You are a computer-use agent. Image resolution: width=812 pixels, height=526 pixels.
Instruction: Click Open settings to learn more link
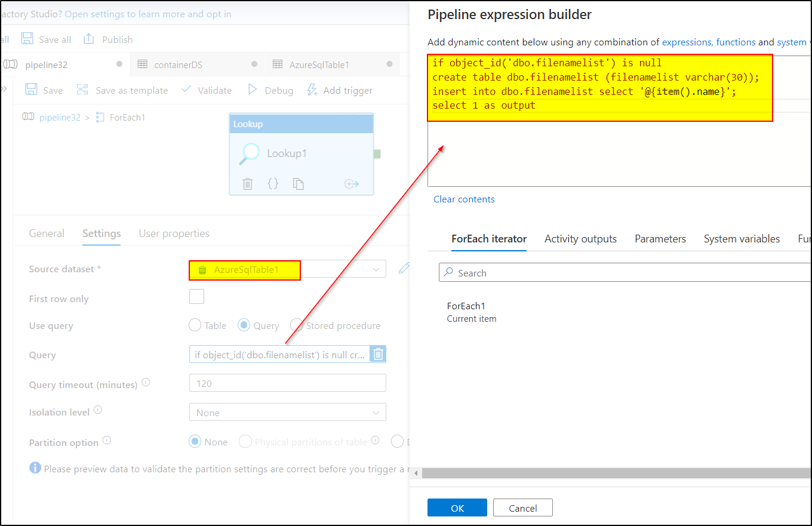tap(148, 14)
